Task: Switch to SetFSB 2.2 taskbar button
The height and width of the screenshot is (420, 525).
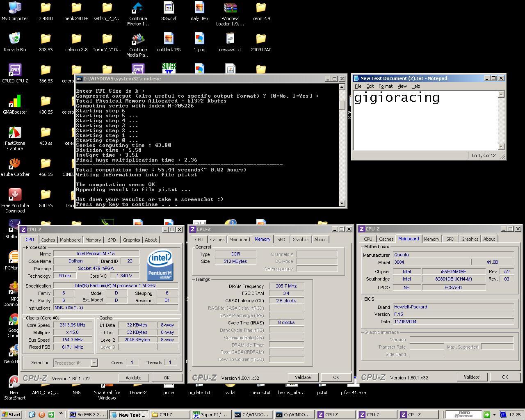Action: click(87, 415)
